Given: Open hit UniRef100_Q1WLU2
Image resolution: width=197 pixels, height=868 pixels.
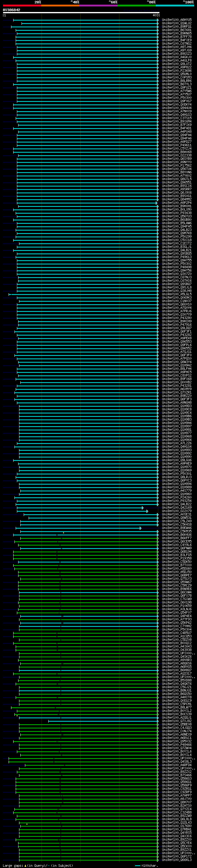Looking at the screenshot, I should click(177, 23).
